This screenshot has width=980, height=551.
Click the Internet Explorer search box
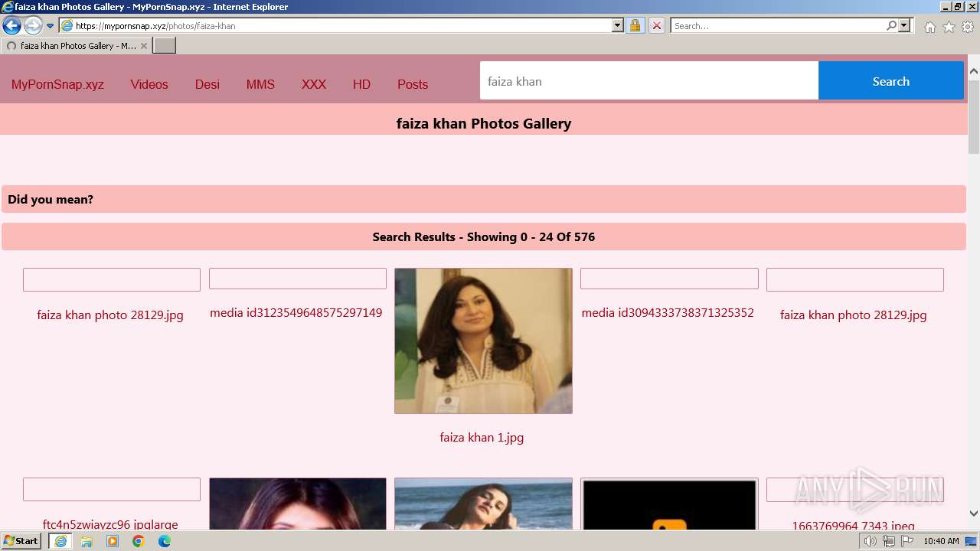(x=778, y=25)
